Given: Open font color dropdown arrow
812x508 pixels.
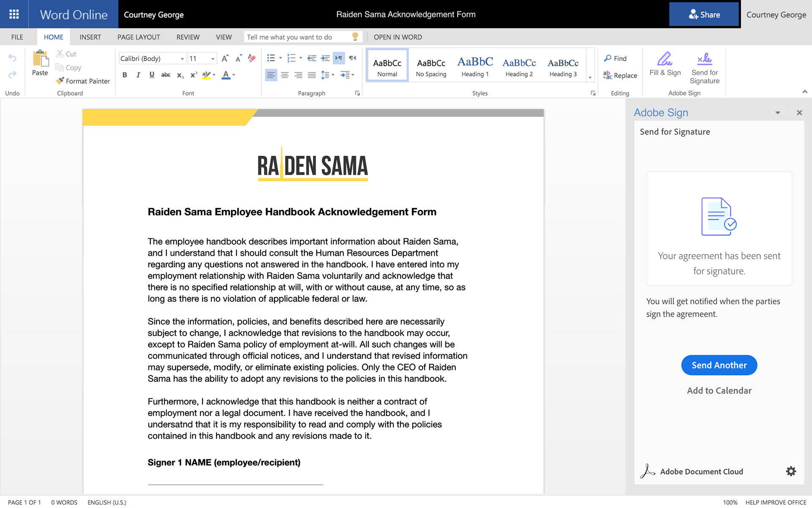Looking at the screenshot, I should click(234, 75).
